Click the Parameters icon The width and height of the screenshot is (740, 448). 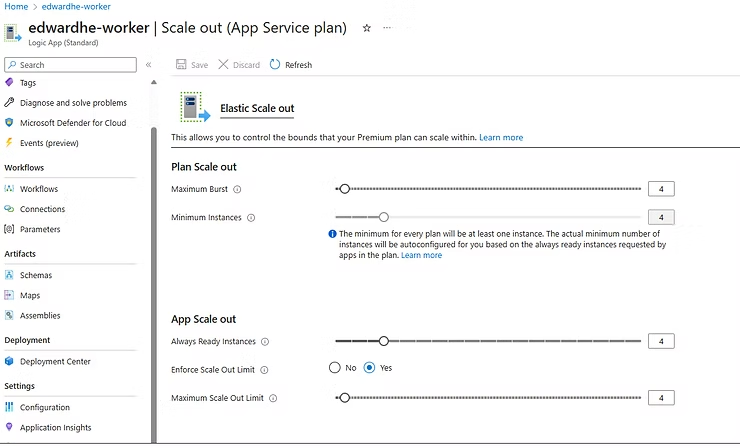pos(9,229)
